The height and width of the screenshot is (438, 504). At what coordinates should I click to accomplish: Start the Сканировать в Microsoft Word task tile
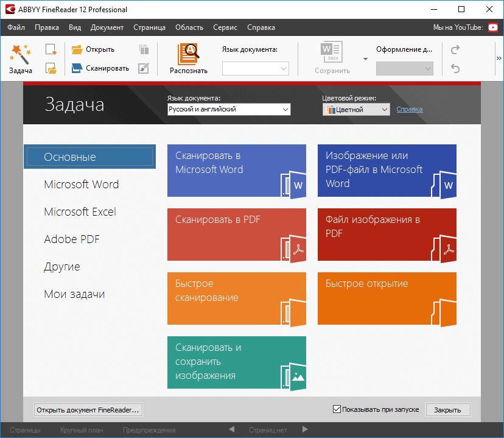click(237, 171)
